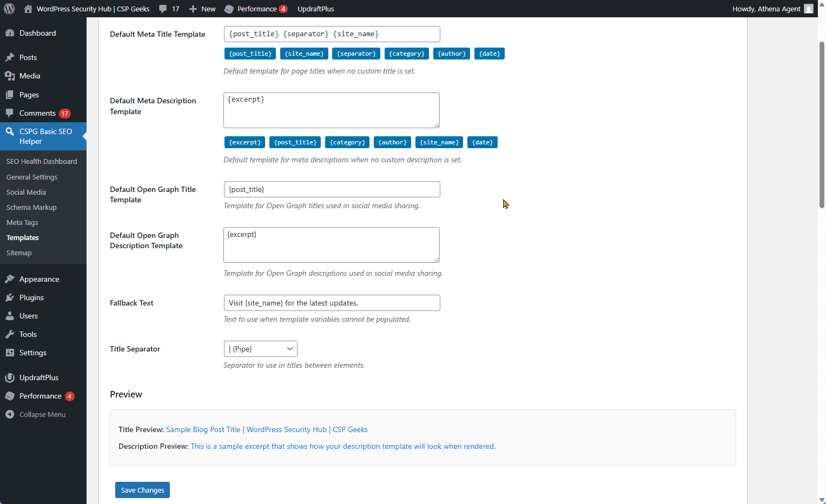Select the Appearance brush icon
This screenshot has width=826, height=504.
(x=10, y=279)
